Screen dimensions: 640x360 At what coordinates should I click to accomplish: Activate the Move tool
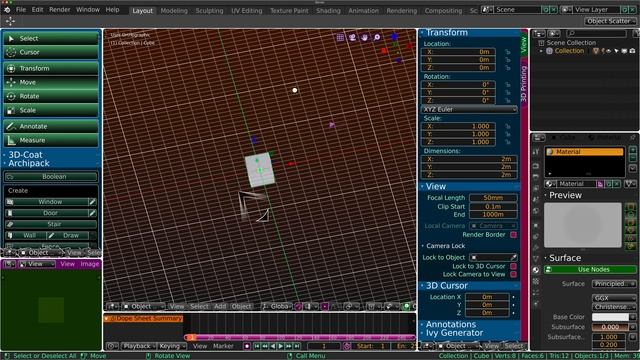click(x=51, y=82)
